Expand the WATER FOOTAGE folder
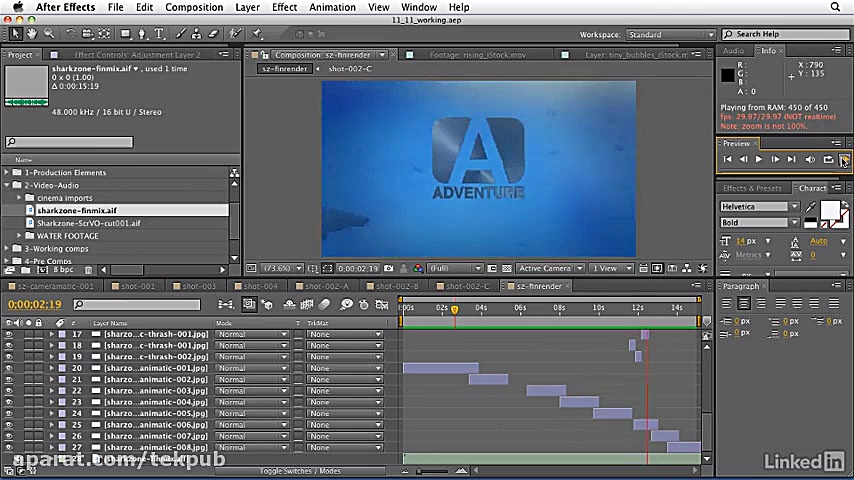This screenshot has height=480, width=854. pos(20,236)
